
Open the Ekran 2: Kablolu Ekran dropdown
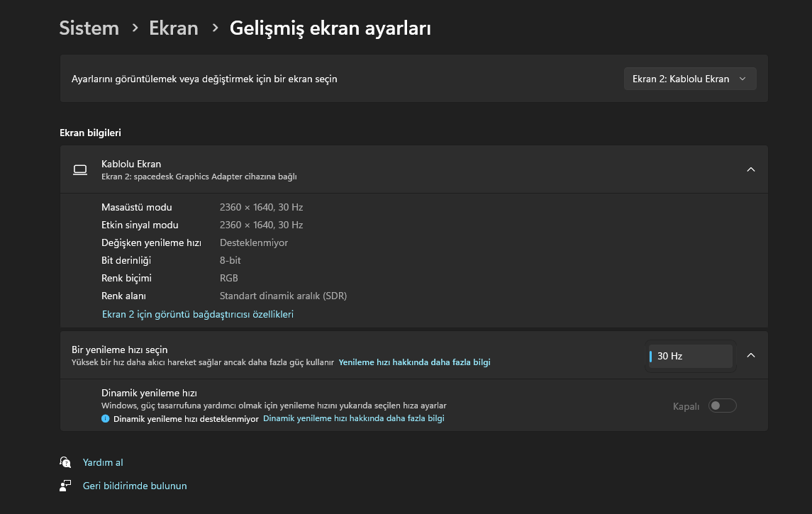pyautogui.click(x=690, y=79)
